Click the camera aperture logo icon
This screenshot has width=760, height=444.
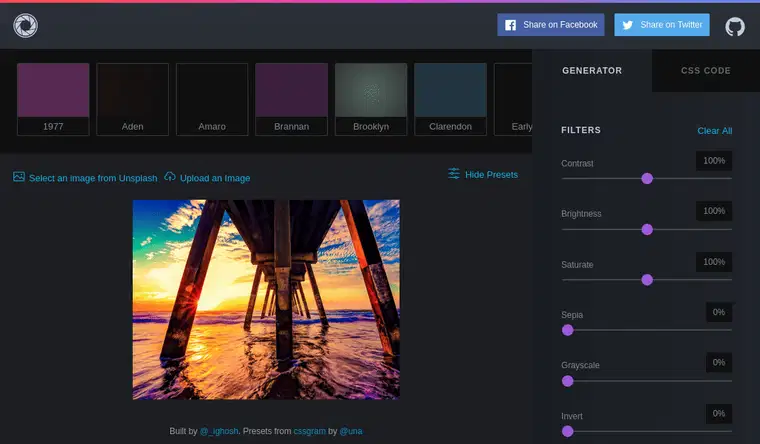[25, 25]
